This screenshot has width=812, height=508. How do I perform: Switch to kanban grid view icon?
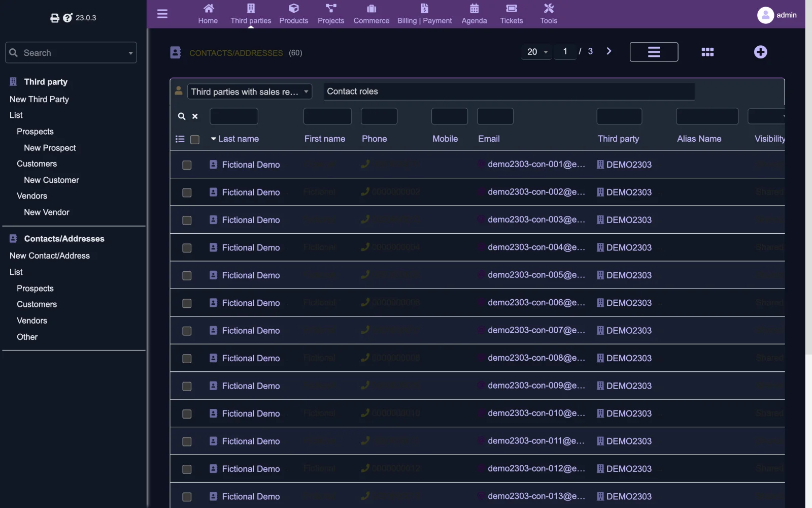(x=707, y=52)
